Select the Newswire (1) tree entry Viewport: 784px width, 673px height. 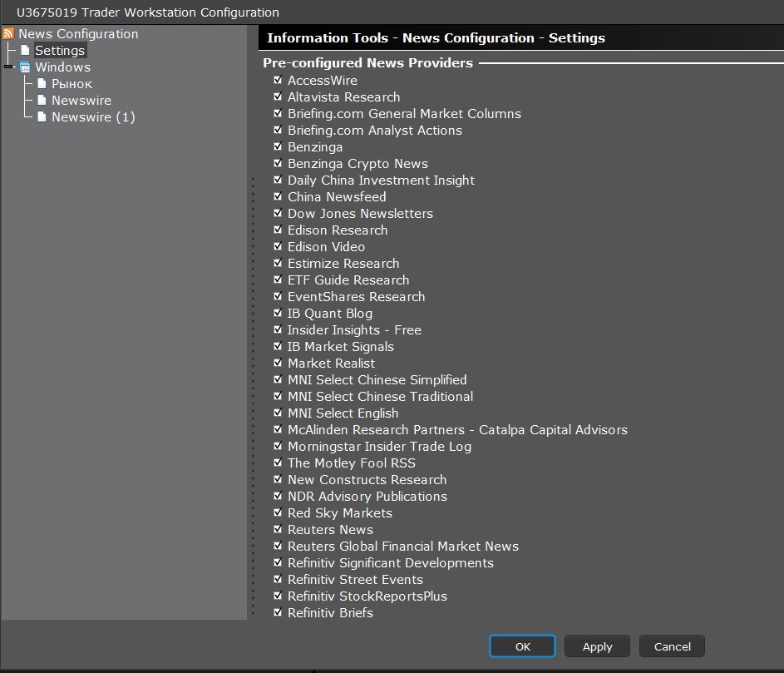[x=93, y=117]
